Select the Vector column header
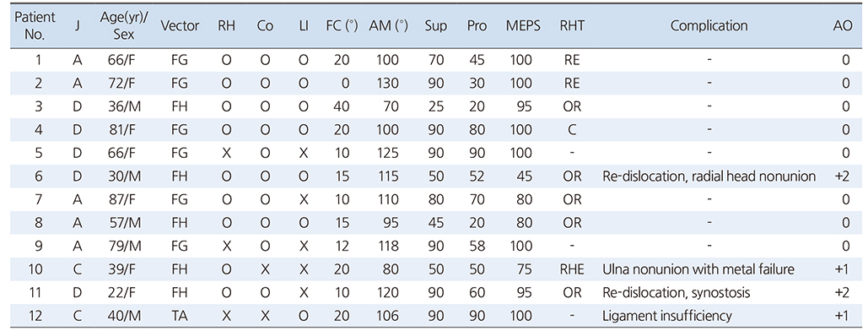 pos(180,27)
